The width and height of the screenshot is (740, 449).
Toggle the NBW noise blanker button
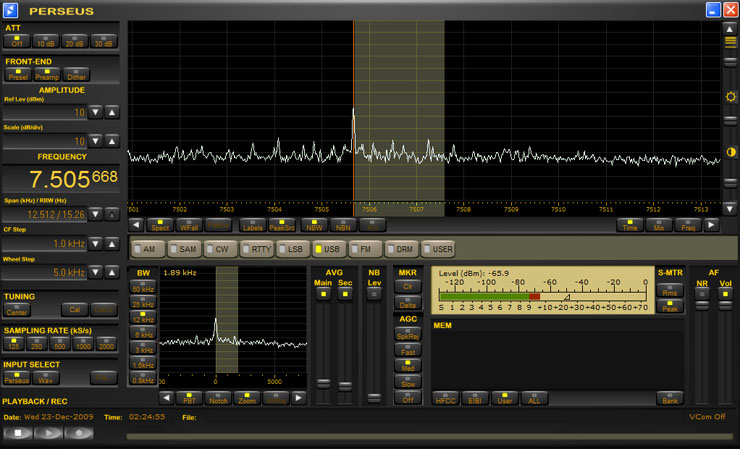(314, 225)
